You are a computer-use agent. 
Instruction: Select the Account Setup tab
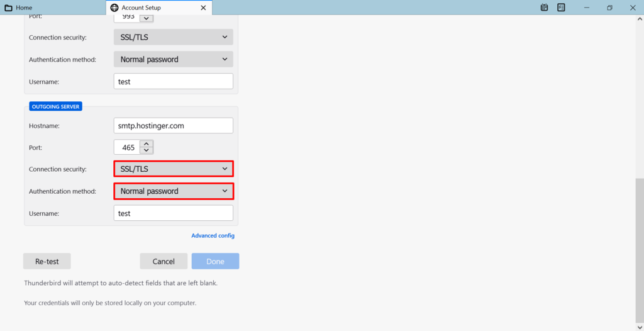pyautogui.click(x=159, y=8)
